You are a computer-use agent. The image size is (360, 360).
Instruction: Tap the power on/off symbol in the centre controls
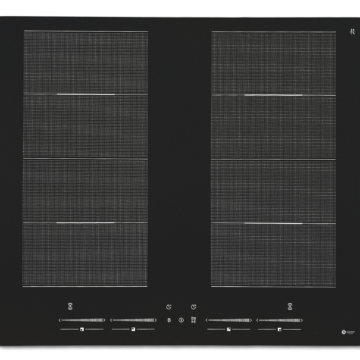181,320
